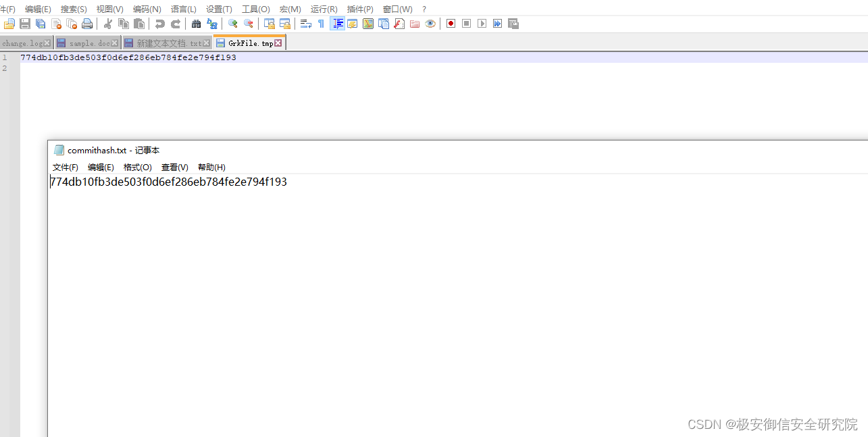Open the 编辑(E) menu in Notepad++
This screenshot has height=437, width=868.
tap(38, 9)
